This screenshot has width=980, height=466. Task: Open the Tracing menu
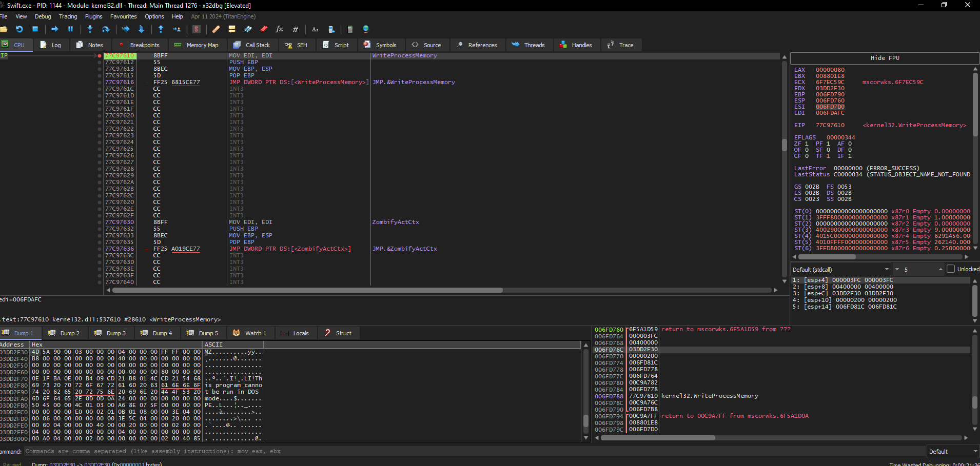[x=68, y=16]
